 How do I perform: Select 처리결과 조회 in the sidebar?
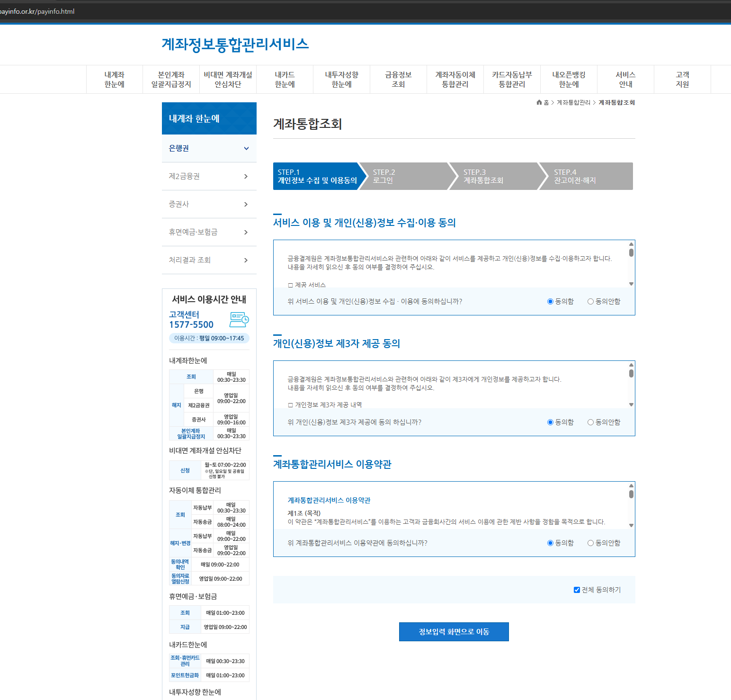(209, 260)
